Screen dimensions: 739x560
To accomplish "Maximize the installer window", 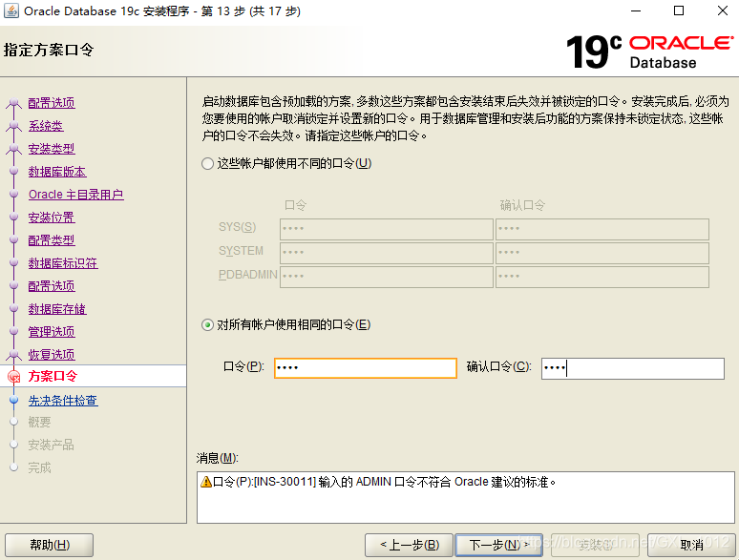I will tap(679, 10).
